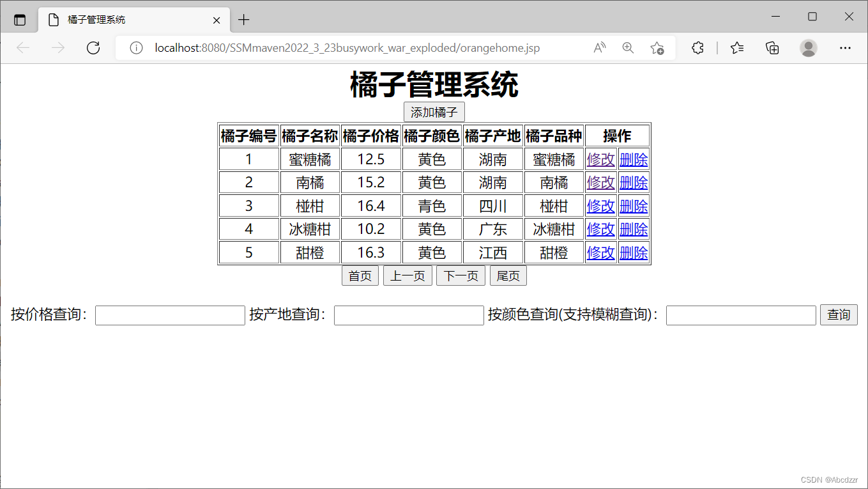Click the 查询 search button
This screenshot has width=868, height=489.
point(838,315)
